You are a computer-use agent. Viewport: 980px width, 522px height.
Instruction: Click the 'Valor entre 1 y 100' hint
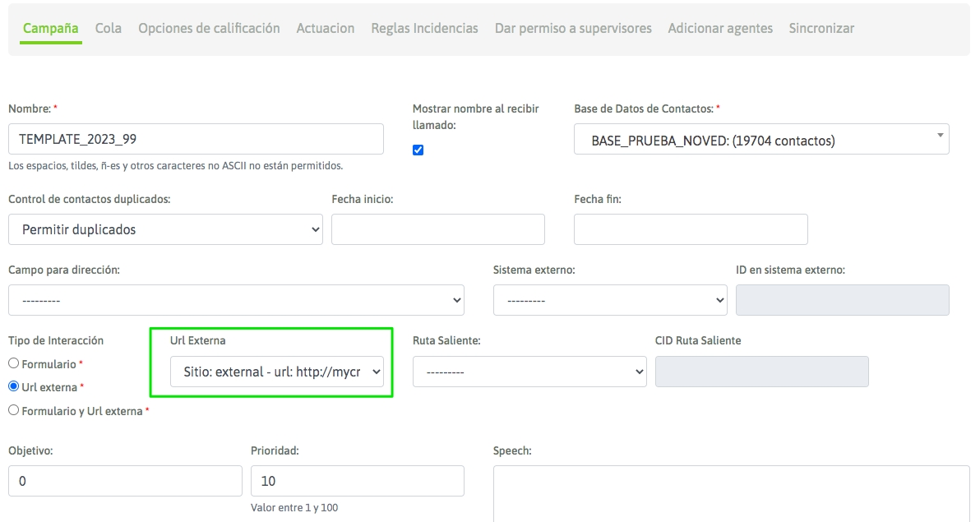pyautogui.click(x=294, y=508)
